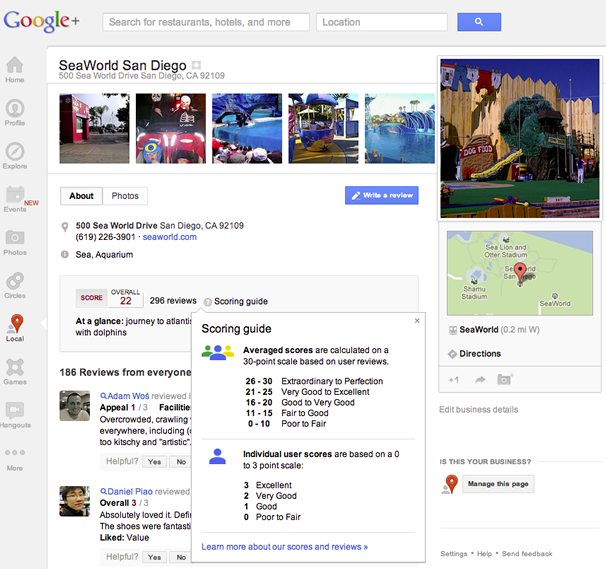Click the info icon beside Sea, Aquarium
The width and height of the screenshot is (606, 569).
coord(65,254)
